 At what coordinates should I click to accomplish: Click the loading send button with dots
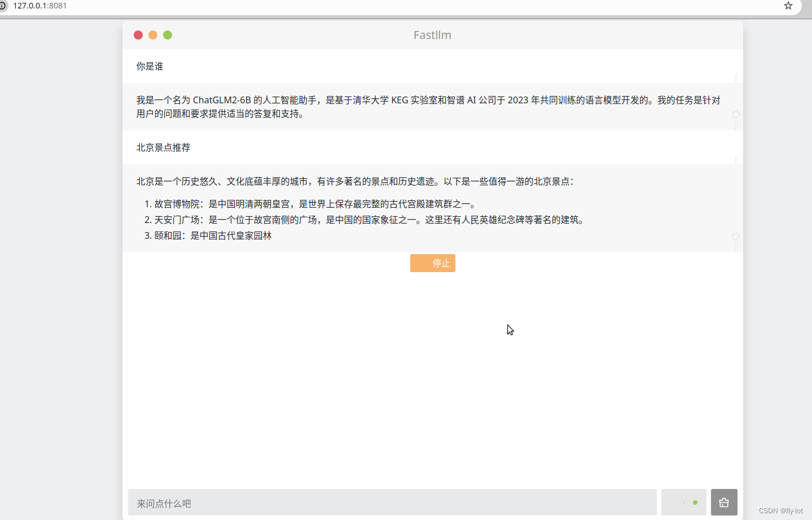pyautogui.click(x=683, y=502)
